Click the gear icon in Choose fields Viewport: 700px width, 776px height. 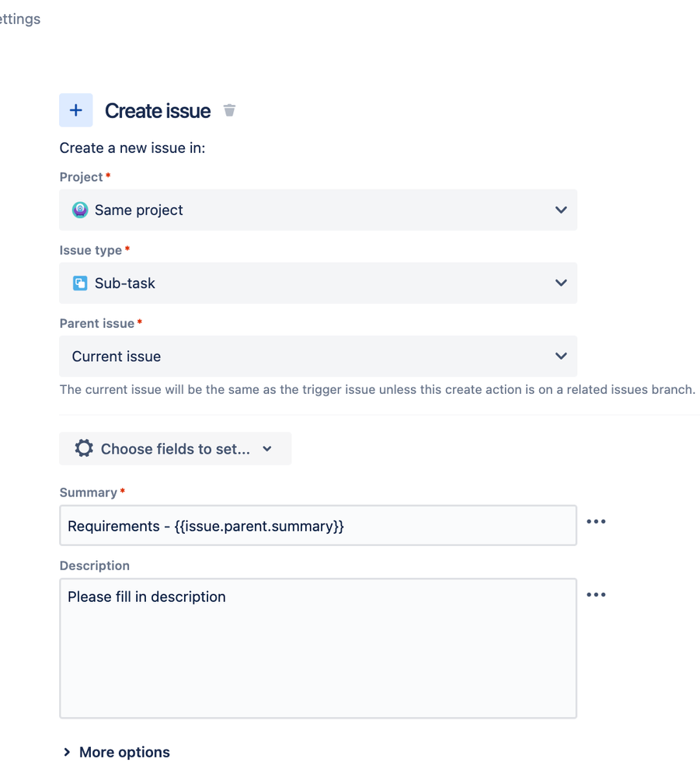coord(84,448)
